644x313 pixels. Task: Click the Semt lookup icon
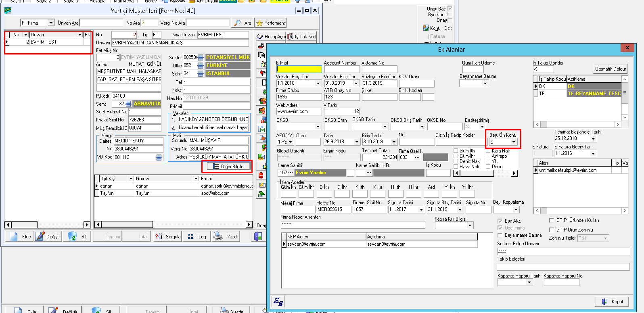[128, 104]
